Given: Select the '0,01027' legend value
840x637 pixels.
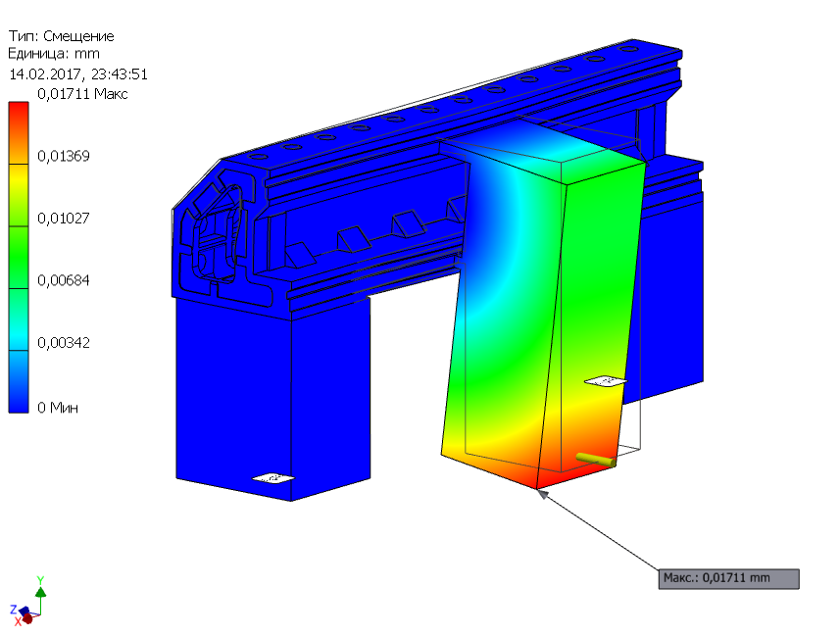Looking at the screenshot, I should [63, 218].
